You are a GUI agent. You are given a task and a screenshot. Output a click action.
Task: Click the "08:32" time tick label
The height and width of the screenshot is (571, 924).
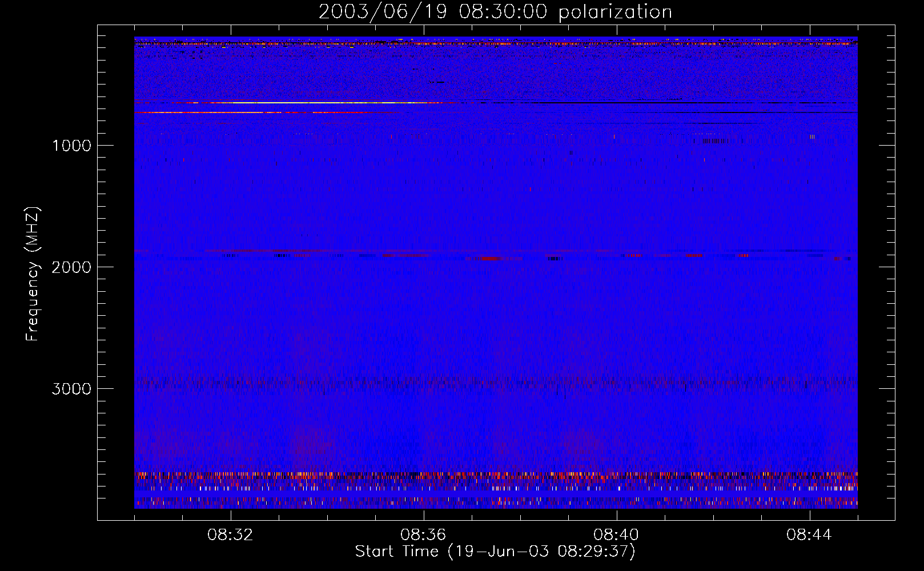point(231,535)
